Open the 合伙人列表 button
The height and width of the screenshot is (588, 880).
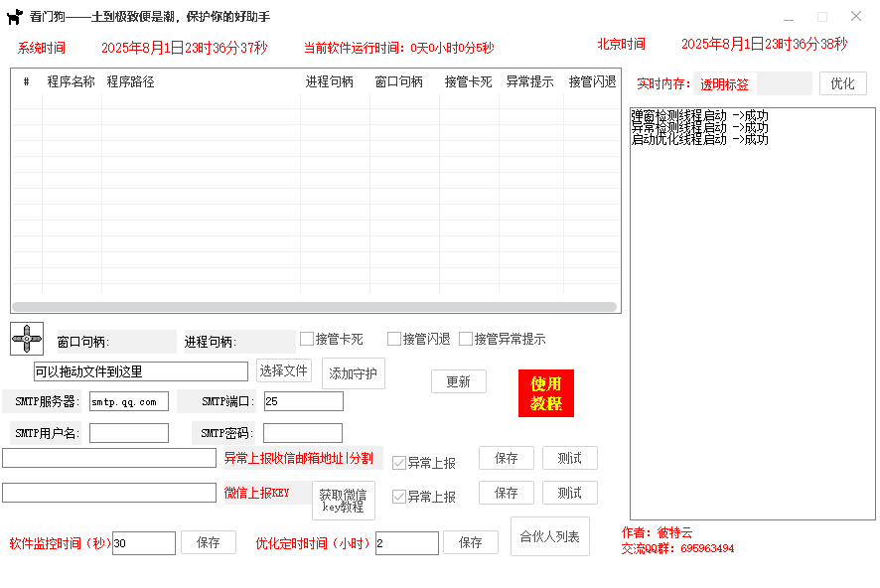tap(550, 536)
